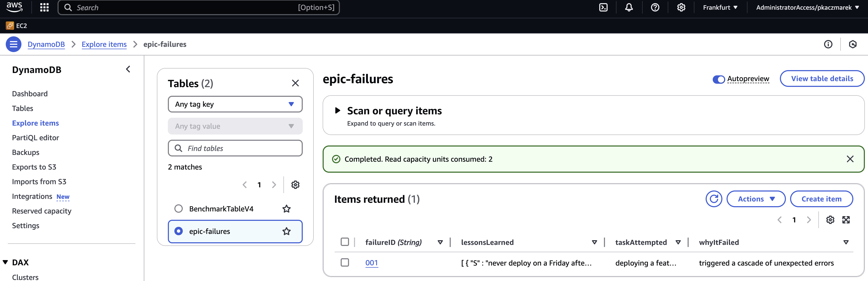The width and height of the screenshot is (868, 281).
Task: Open Reserved capacity in the sidebar
Action: [42, 211]
